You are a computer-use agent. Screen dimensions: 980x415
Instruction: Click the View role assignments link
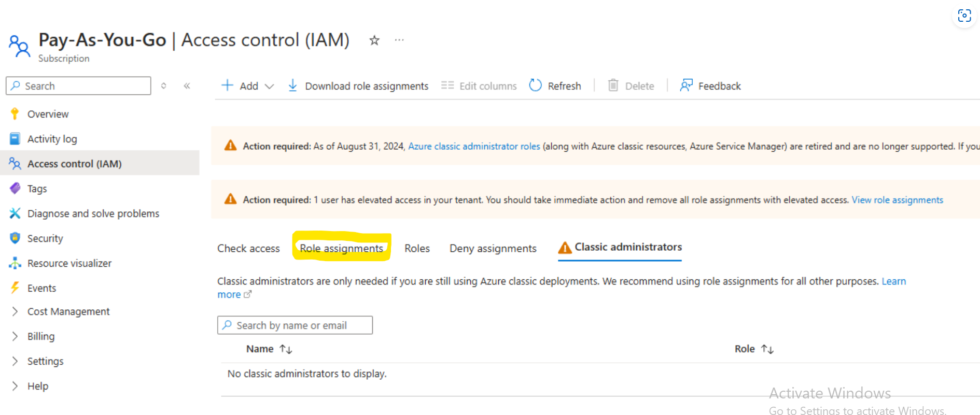pos(897,200)
